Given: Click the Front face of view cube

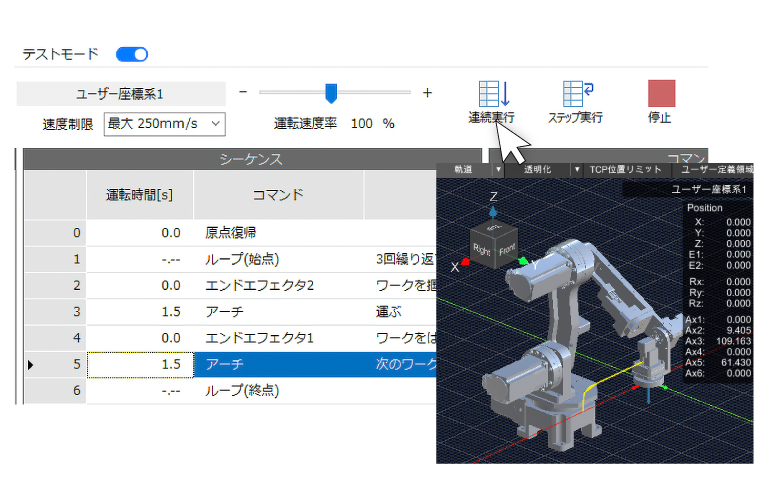Looking at the screenshot, I should click(x=507, y=250).
